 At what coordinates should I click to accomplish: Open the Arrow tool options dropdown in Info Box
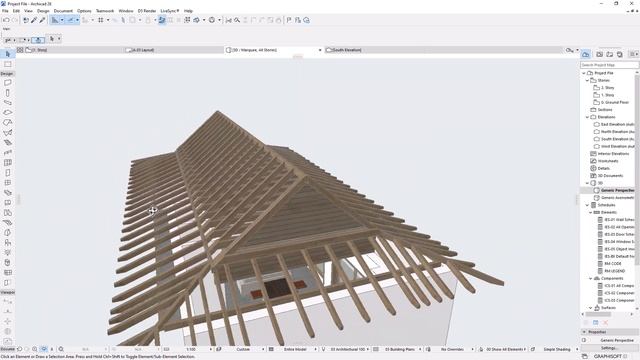point(59,39)
